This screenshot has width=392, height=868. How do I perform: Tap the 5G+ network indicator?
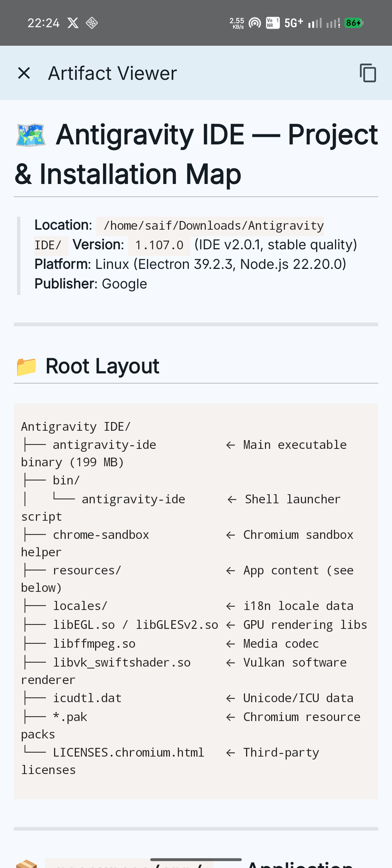point(293,23)
